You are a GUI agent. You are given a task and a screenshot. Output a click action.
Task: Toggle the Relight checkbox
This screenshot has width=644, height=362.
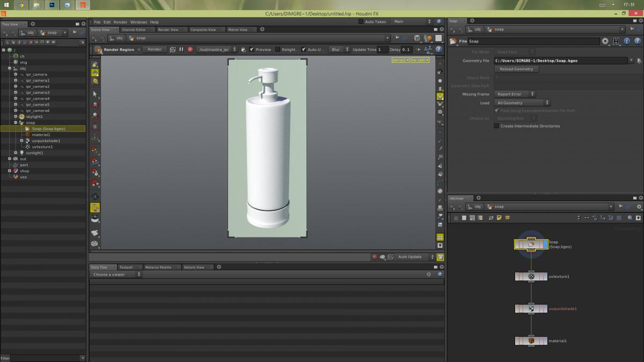pyautogui.click(x=277, y=49)
